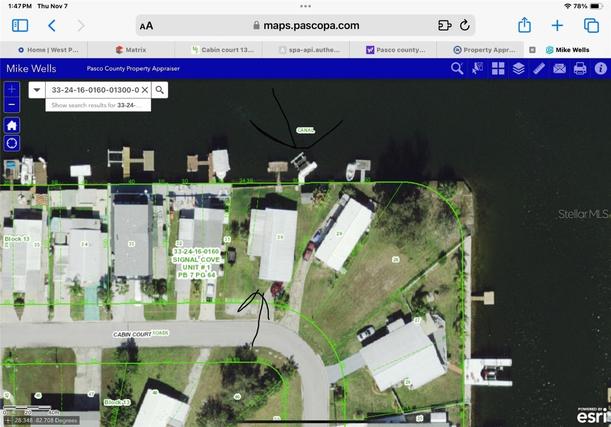Click the map home extent button

[12, 126]
